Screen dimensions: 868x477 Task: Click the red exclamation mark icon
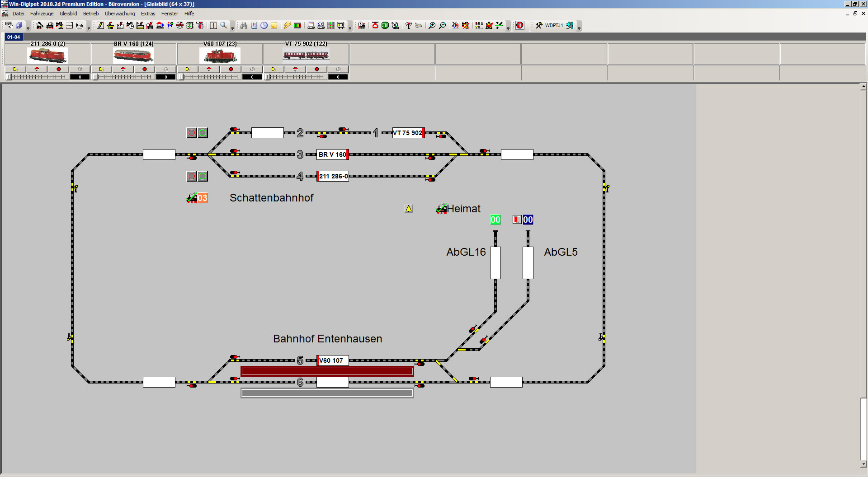click(213, 25)
